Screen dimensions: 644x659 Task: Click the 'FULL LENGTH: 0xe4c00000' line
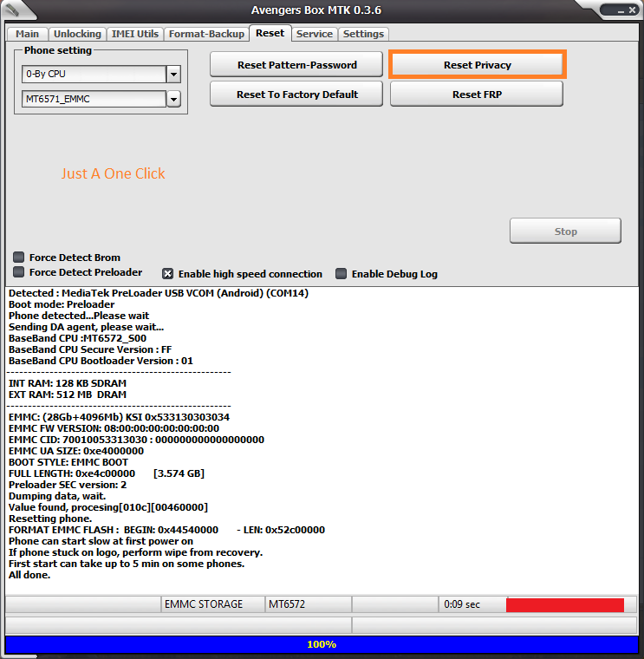(x=107, y=473)
